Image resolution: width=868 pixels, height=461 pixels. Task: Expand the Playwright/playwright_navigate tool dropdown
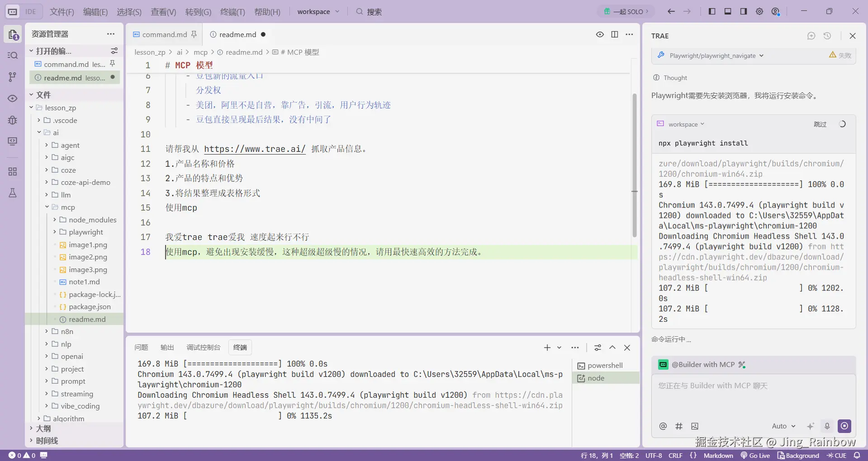[762, 56]
